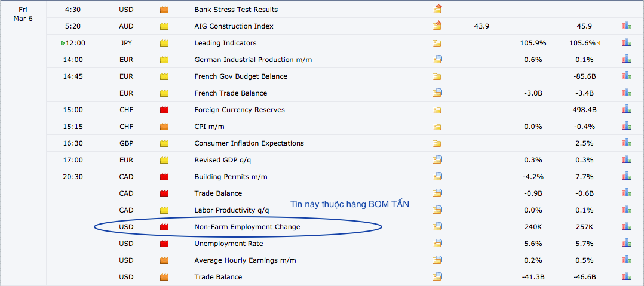Open the chart icon in the Unemployment Rate row

626,244
